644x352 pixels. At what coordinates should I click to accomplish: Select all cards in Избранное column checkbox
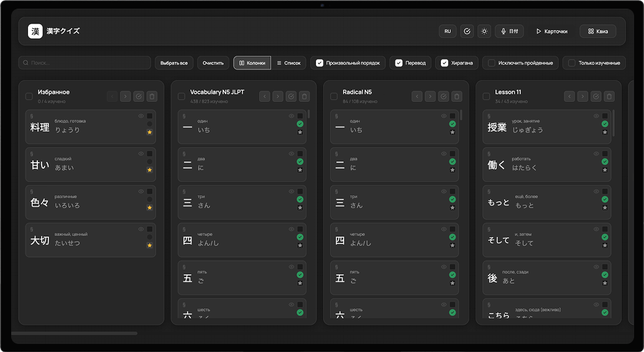(29, 96)
